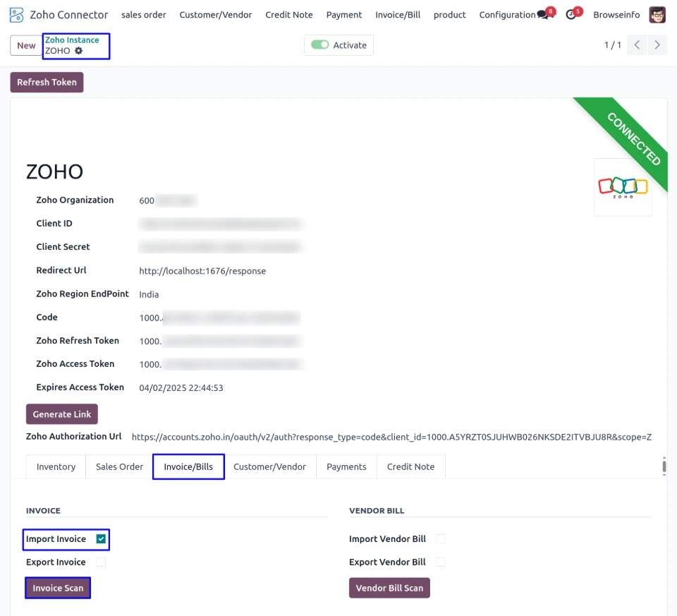Click the Code field value
This screenshot has height=616, width=677.
[220, 318]
